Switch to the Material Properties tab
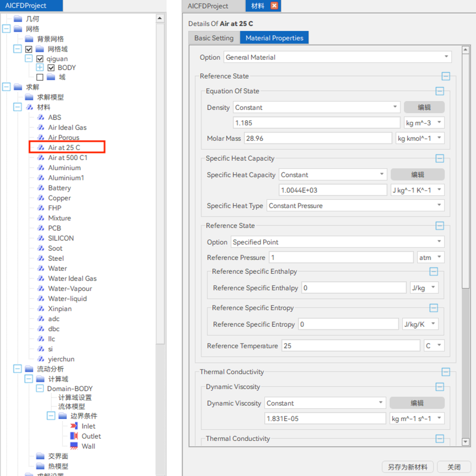Image resolution: width=476 pixels, height=476 pixels. [275, 37]
